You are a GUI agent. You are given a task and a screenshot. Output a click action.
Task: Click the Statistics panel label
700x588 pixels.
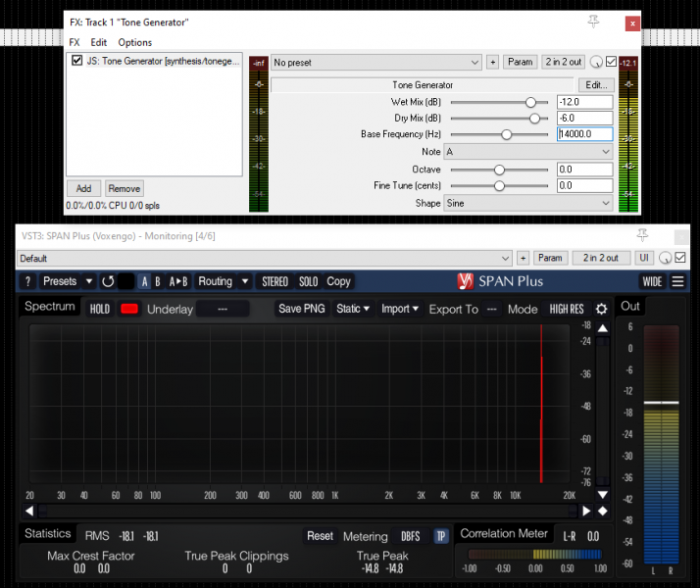(48, 533)
